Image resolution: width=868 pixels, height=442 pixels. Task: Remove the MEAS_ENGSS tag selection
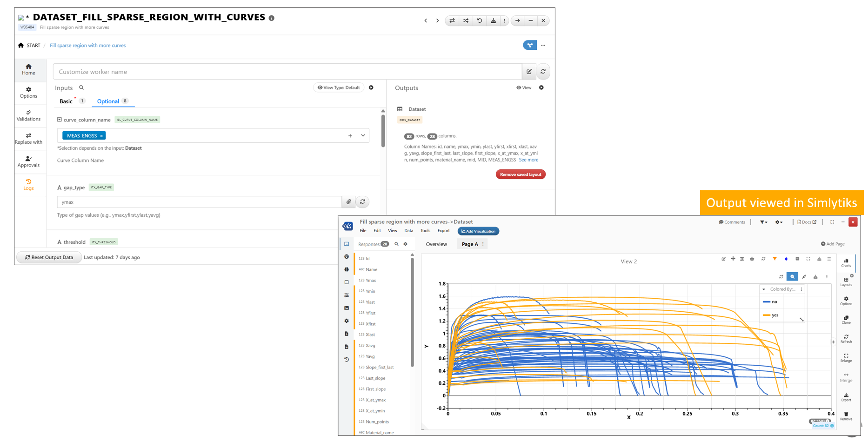[x=101, y=136]
